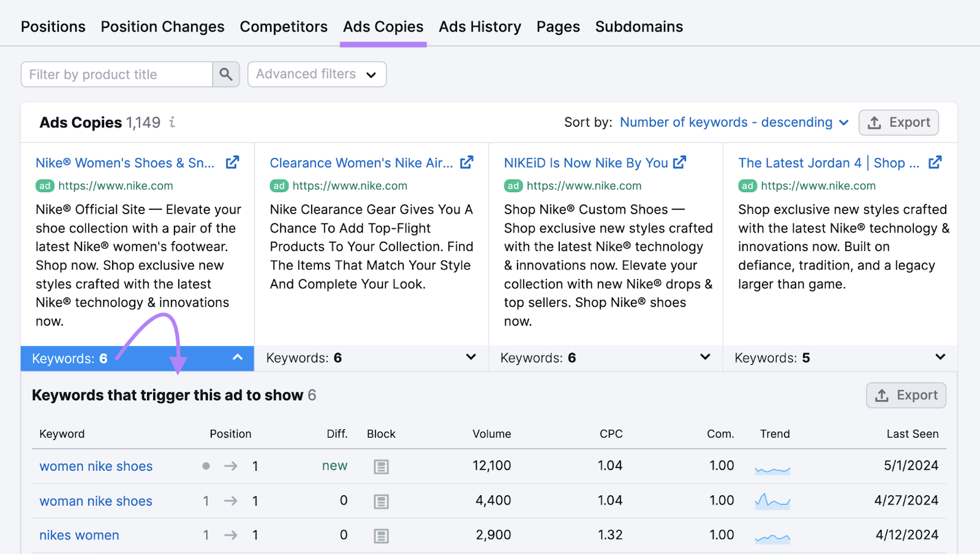Sort table by Last Seen column header
Screen dimensions: 980x554
[x=912, y=434]
